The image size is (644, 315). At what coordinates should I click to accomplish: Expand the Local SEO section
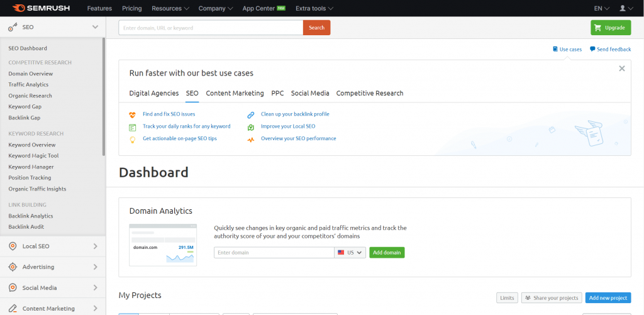(96, 246)
